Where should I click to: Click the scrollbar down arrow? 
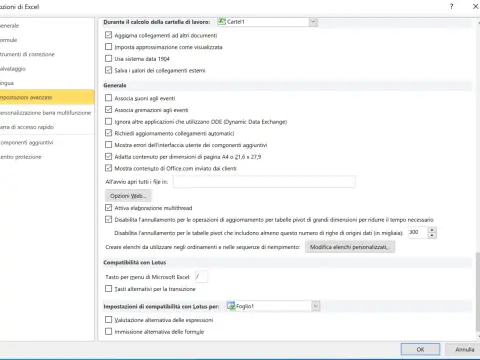pyautogui.click(x=478, y=336)
